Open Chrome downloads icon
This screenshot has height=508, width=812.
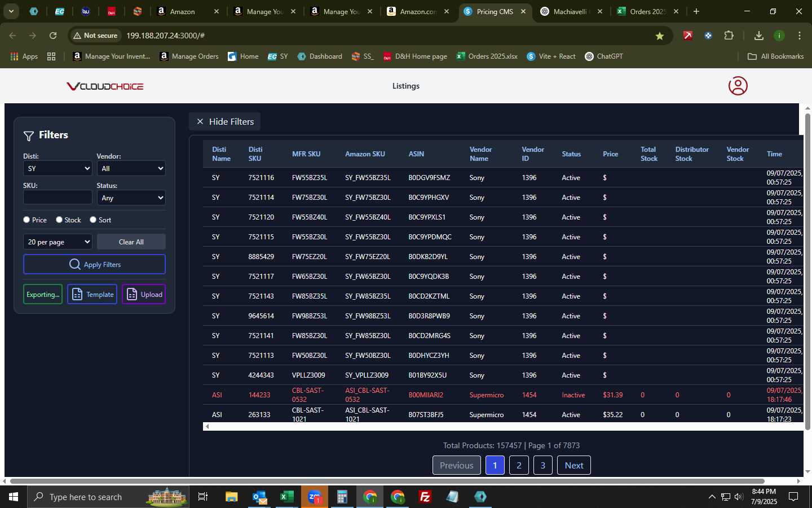(x=758, y=36)
